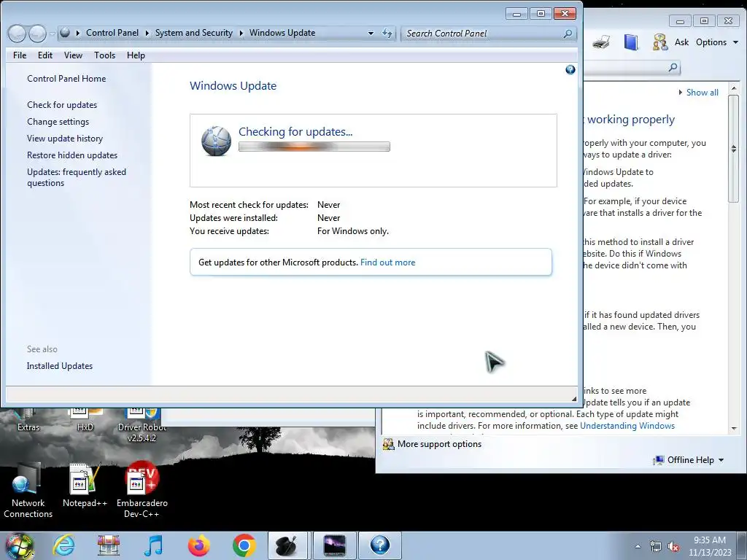This screenshot has height=560, width=747.
Task: Open Change settings link
Action: tap(58, 122)
